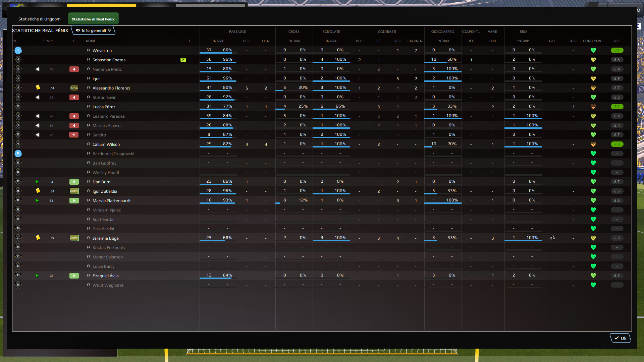Click yellow card icon for Jérémie Boga
The width and height of the screenshot is (644, 362).
click(x=38, y=238)
